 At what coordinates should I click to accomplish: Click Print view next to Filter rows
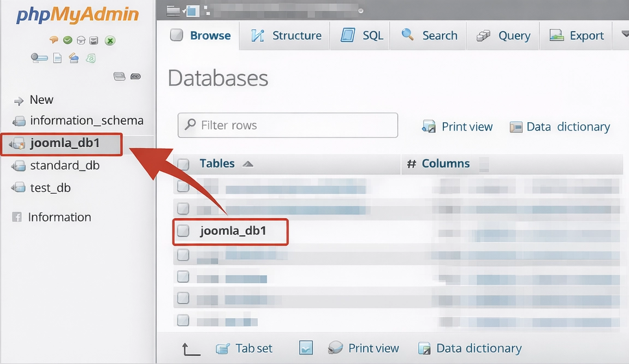(x=458, y=127)
